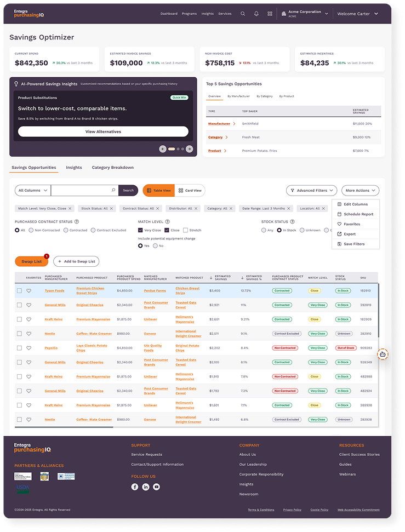The image size is (405, 532).
Task: Click the Entegra purchasingIQ header logo
Action: coord(29,14)
